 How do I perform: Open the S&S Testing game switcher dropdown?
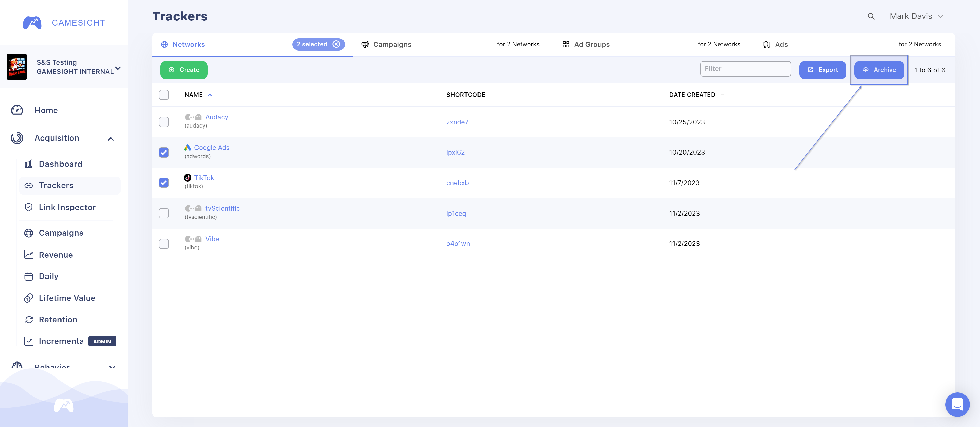[118, 68]
